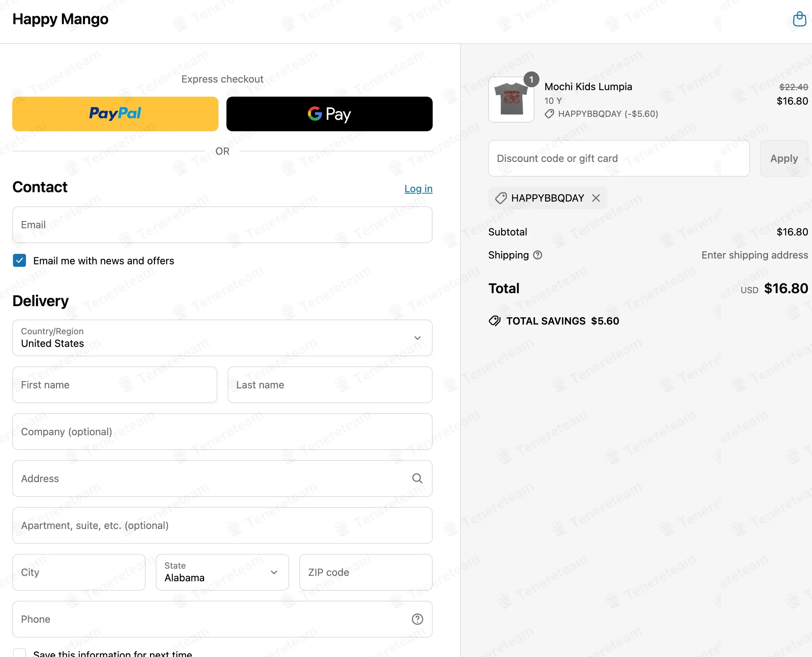Click the Apply discount button
The height and width of the screenshot is (657, 812).
click(x=784, y=158)
